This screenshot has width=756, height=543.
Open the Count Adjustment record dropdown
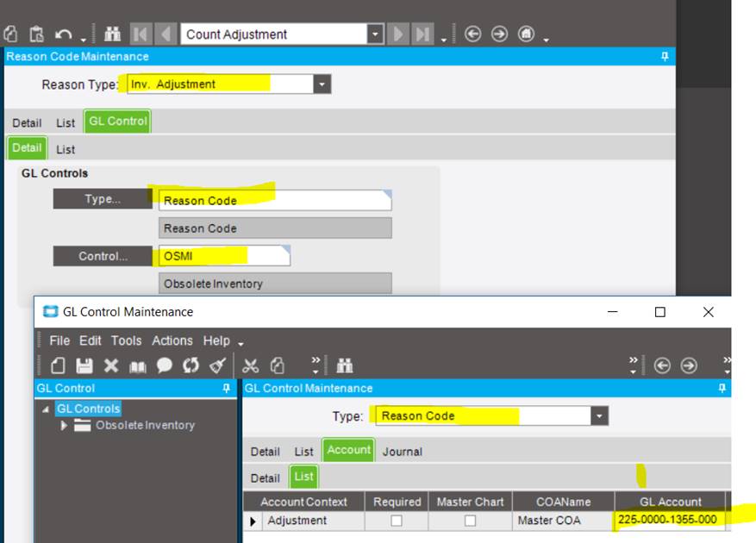click(x=375, y=34)
